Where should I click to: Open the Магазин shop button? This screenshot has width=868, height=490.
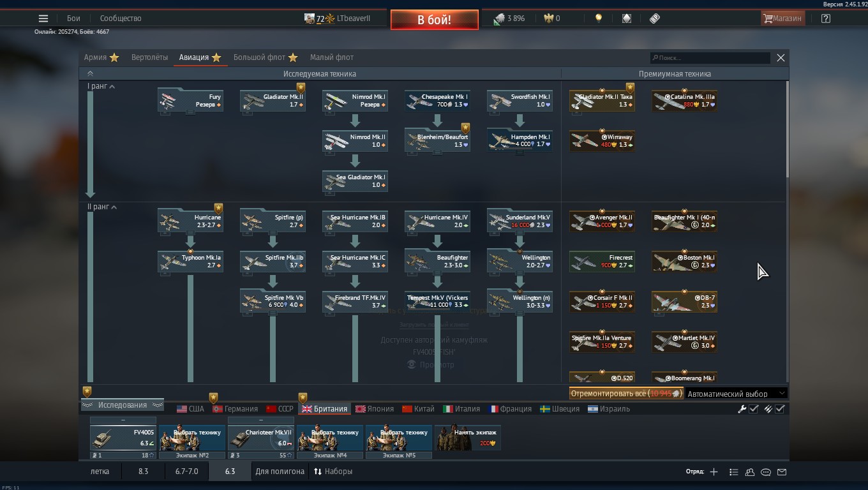(782, 19)
